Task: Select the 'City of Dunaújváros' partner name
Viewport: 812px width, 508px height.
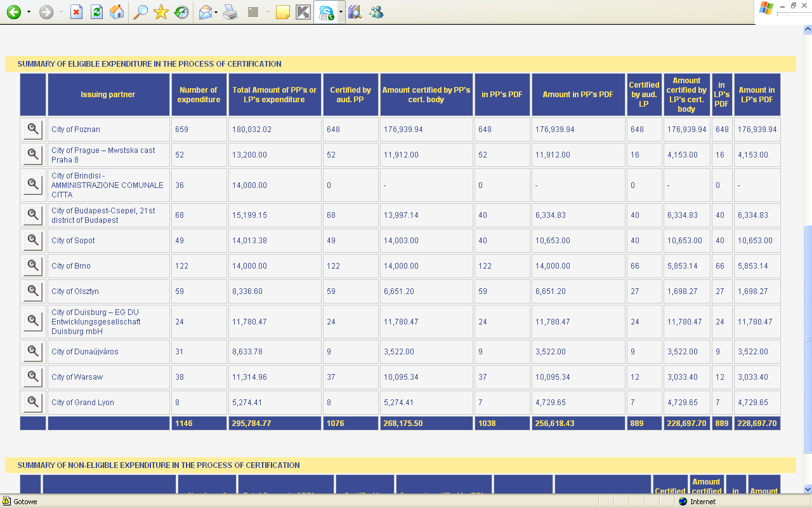Action: click(x=85, y=352)
